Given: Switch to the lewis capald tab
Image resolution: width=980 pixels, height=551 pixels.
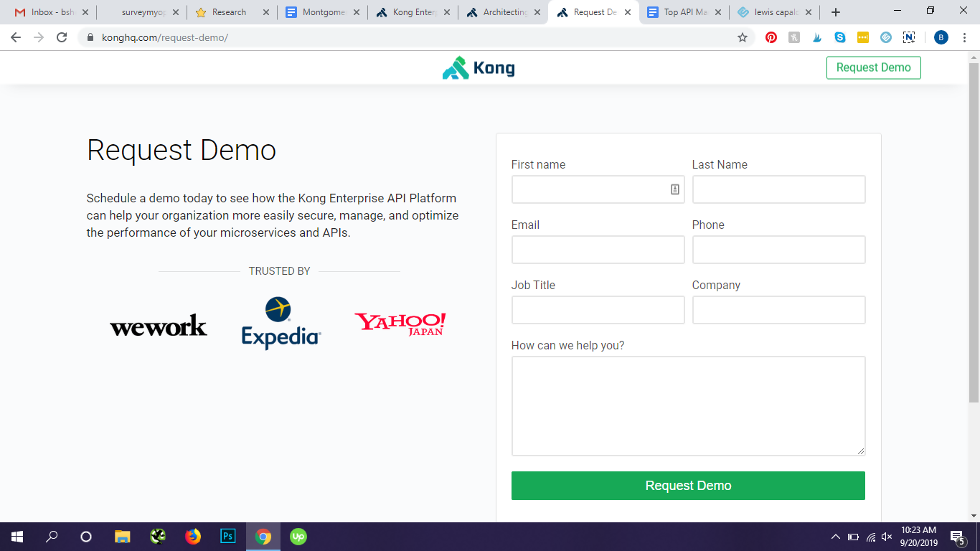Looking at the screenshot, I should (773, 12).
